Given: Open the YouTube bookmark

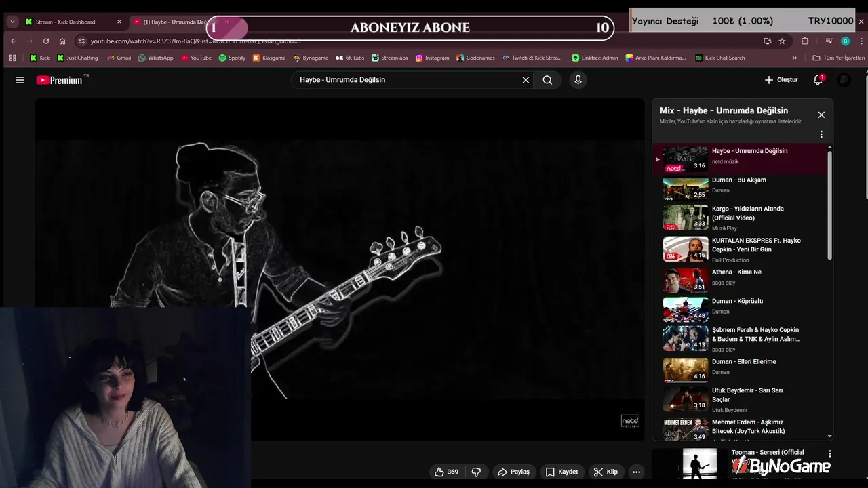Looking at the screenshot, I should (x=197, y=58).
